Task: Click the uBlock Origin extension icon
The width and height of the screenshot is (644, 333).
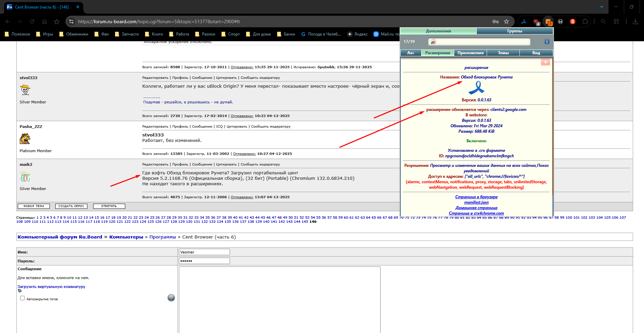Action: coord(536,21)
